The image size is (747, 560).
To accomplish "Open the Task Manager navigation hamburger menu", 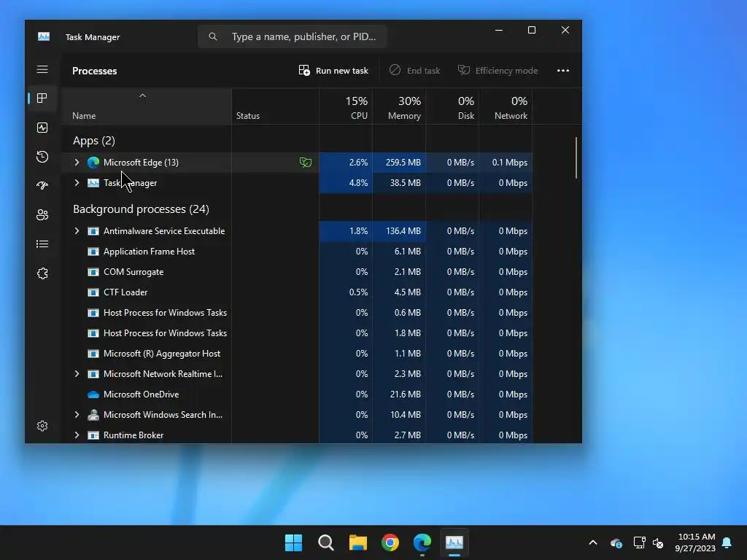I will pos(42,69).
